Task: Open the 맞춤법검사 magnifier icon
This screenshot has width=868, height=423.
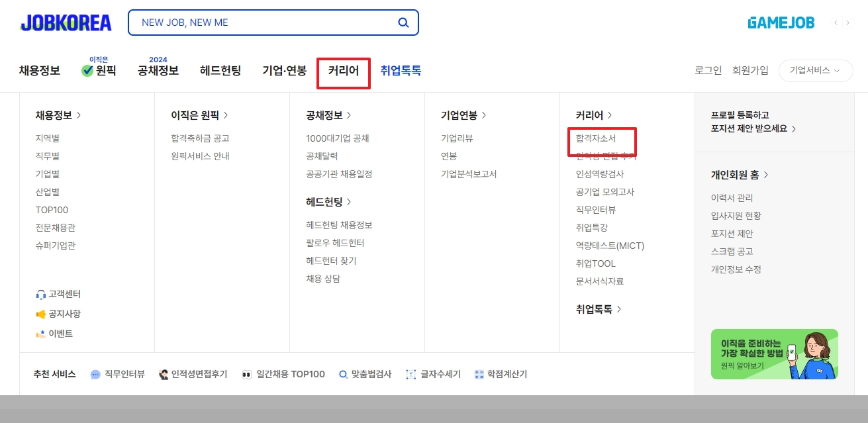Action: (x=344, y=374)
